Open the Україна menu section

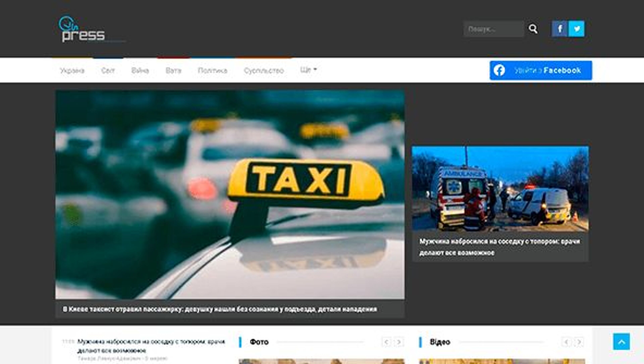(72, 71)
